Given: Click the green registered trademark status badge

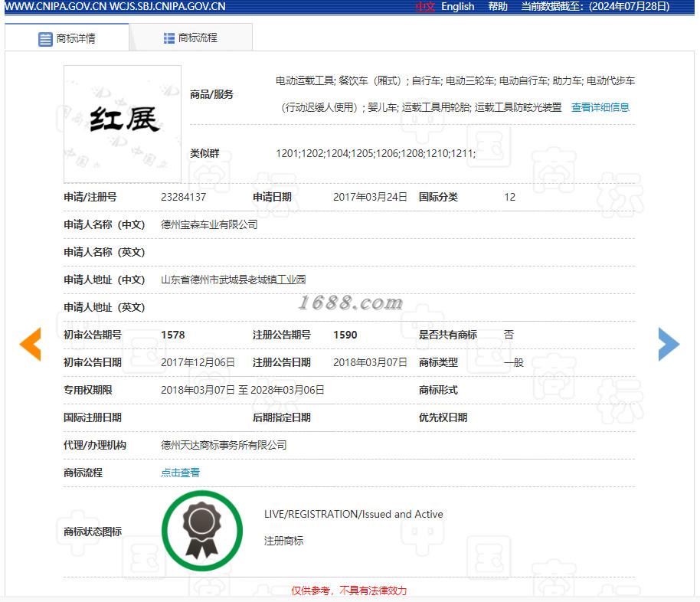Looking at the screenshot, I should (202, 531).
